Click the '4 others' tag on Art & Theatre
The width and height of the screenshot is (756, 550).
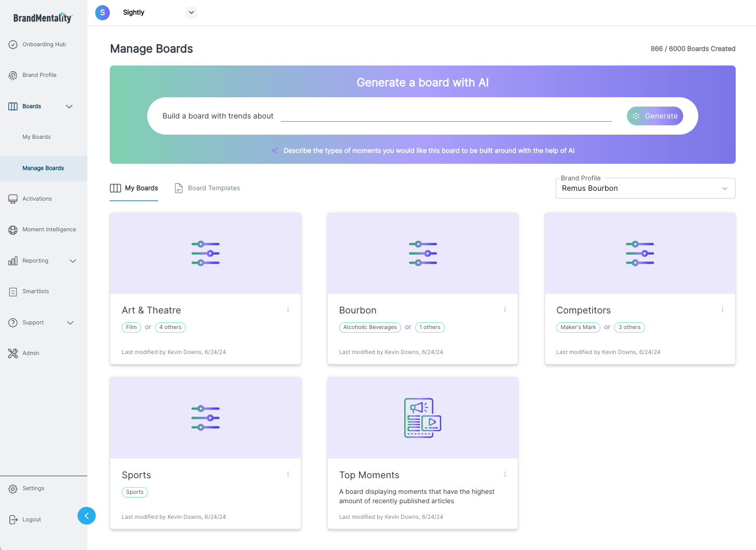coord(170,328)
